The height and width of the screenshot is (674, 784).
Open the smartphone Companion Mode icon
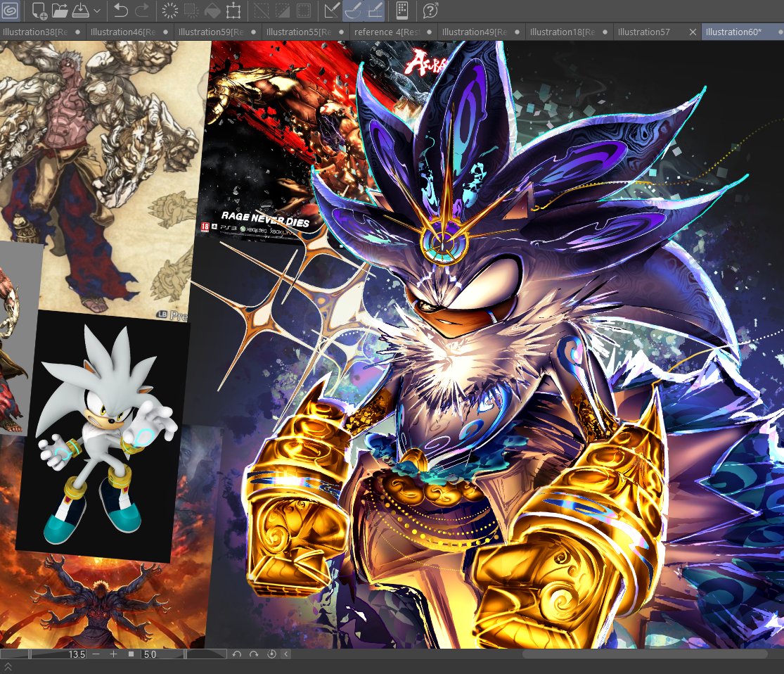(402, 10)
